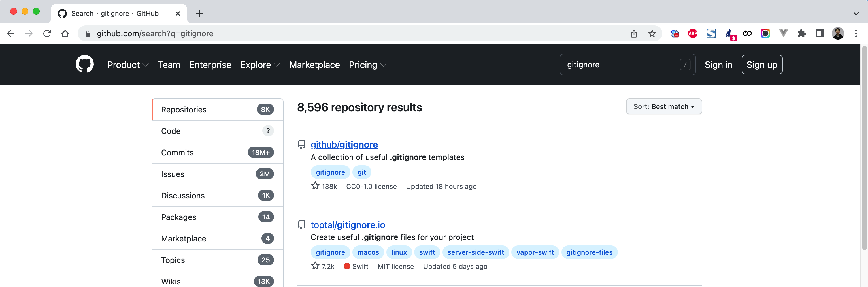Expand the Product dropdown menu

click(x=127, y=65)
